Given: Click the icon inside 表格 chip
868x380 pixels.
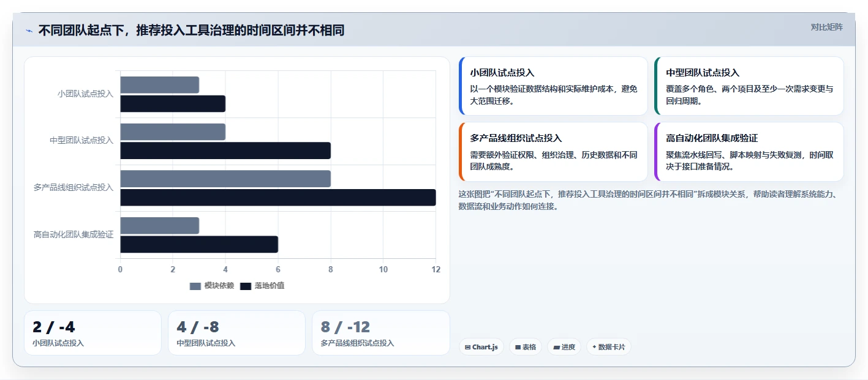Looking at the screenshot, I should [518, 347].
